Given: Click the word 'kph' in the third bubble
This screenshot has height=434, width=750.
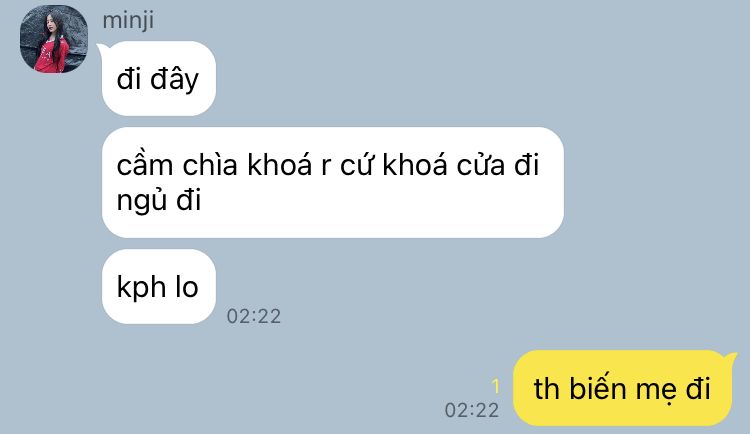Looking at the screenshot, I should coord(141,289).
